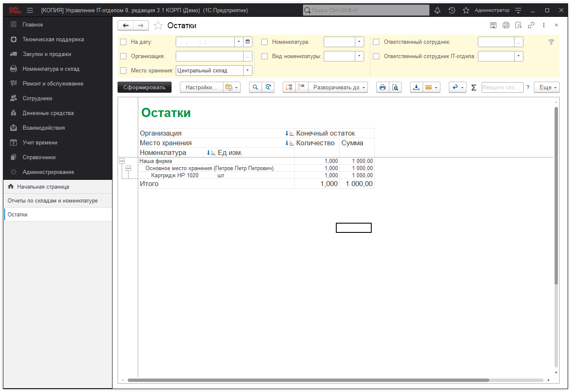Screen dimensions: 571x392
Task: Open the Место хранения dropdown list
Action: click(248, 70)
